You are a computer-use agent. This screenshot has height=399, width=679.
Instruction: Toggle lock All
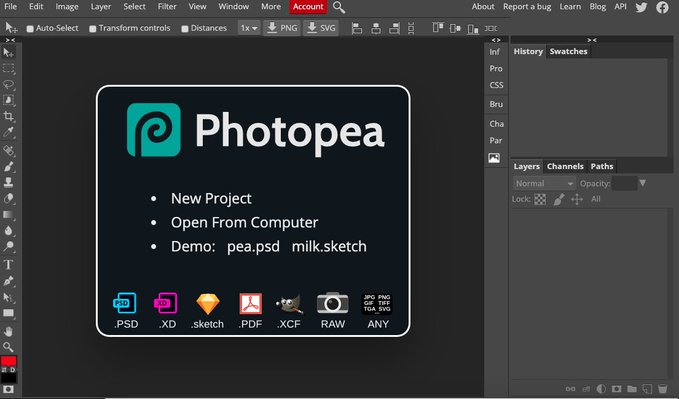[x=596, y=199]
